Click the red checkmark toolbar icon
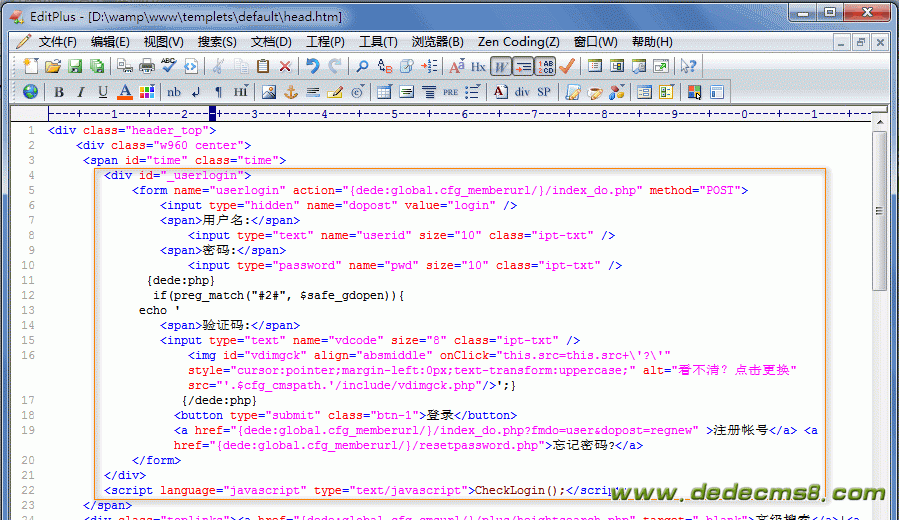The width and height of the screenshot is (899, 520). point(567,67)
